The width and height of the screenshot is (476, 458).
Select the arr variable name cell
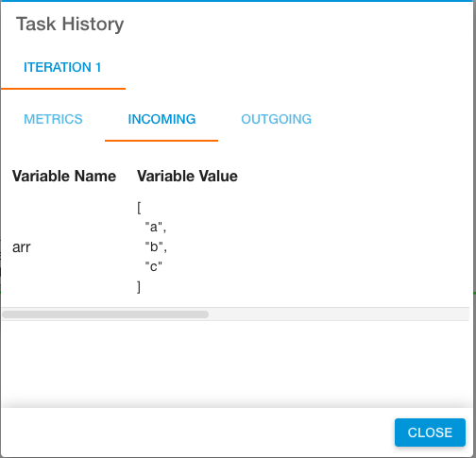coord(22,247)
